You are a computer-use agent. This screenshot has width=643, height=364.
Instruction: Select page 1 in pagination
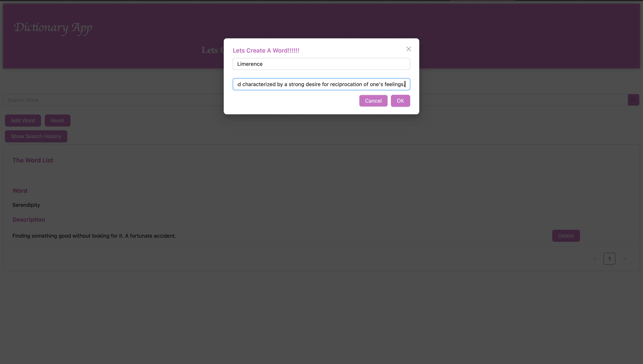[x=609, y=259]
